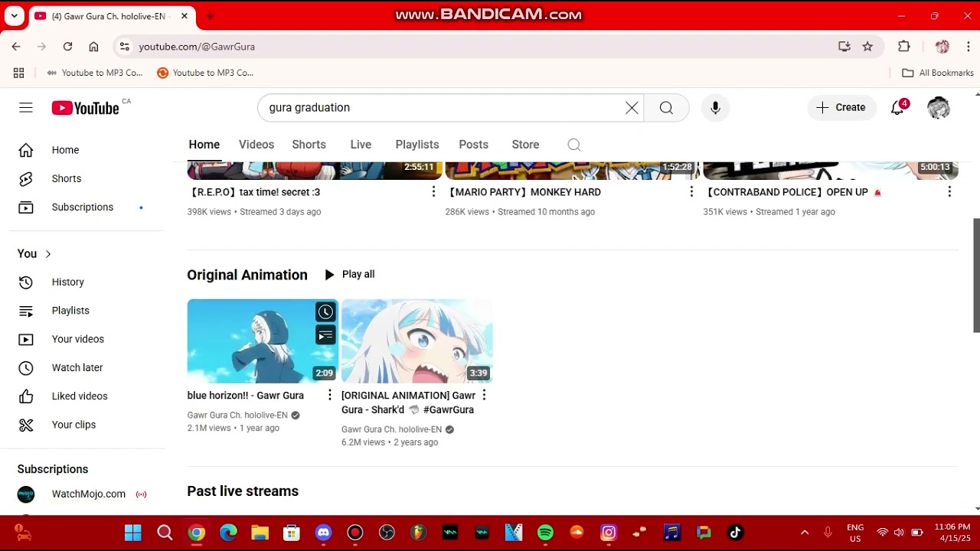Open the Chrome tab search dropdown
Image resolution: width=980 pixels, height=551 pixels.
[14, 16]
